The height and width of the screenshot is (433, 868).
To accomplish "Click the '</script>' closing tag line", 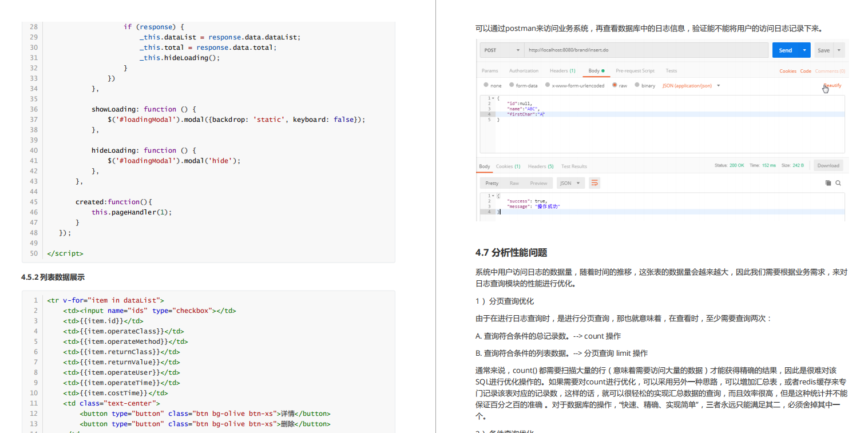I will pyautogui.click(x=65, y=253).
